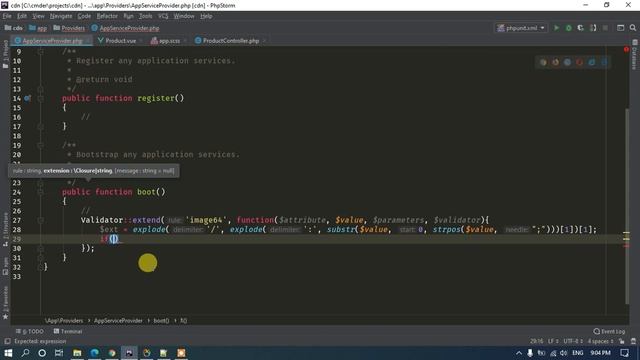Run with coverage from the toolbar

580,28
